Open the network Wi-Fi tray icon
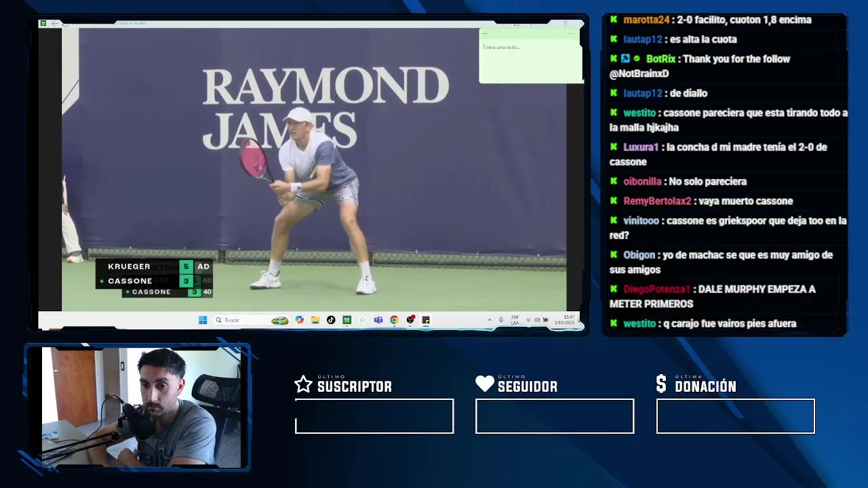Screen dimensions: 868x488 tap(529, 320)
